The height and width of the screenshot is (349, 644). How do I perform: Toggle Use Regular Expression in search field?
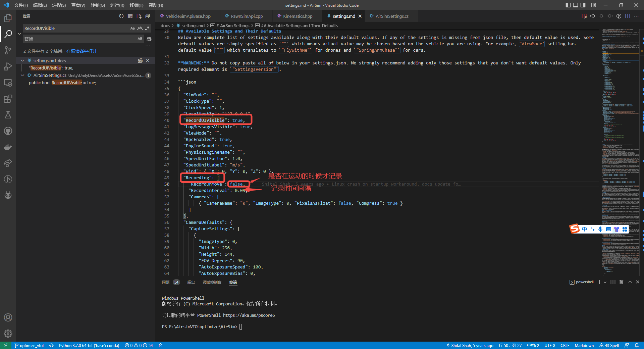[147, 28]
